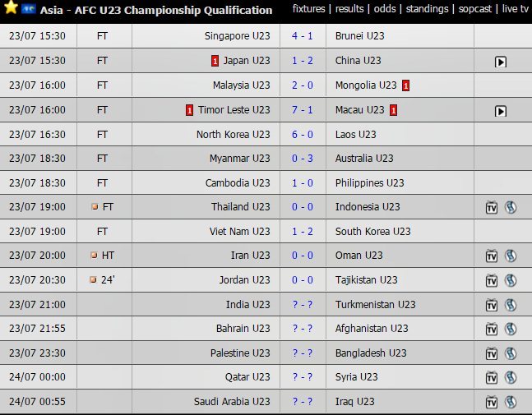Click live indicator for Jordan U23 match
532x415 pixels.
[93, 280]
